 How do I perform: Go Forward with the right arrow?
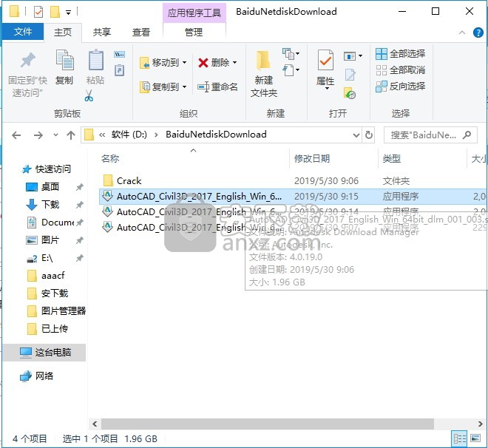pos(38,135)
